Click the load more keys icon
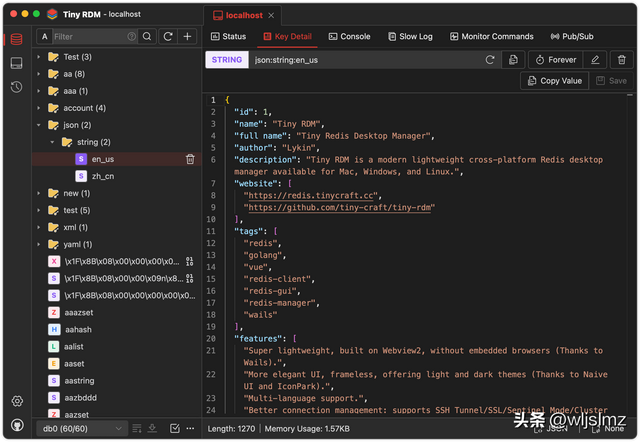 137,428
